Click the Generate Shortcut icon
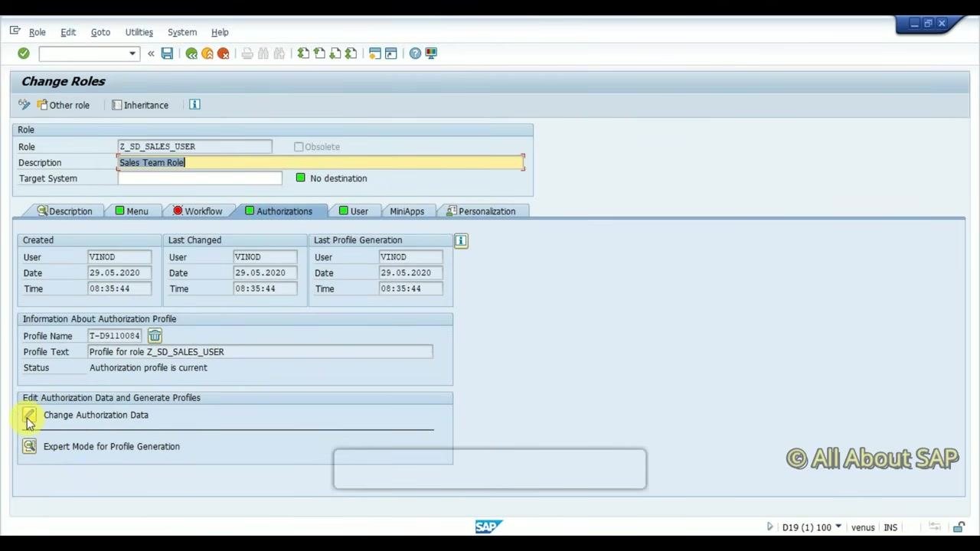Viewport: 980px width, 551px height. (x=391, y=54)
